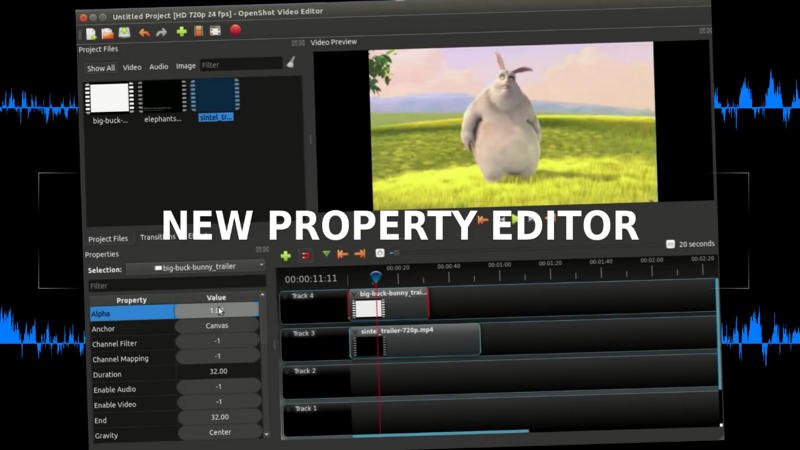
Task: Click the white square icon in timeline toolbar
Action: 380,253
